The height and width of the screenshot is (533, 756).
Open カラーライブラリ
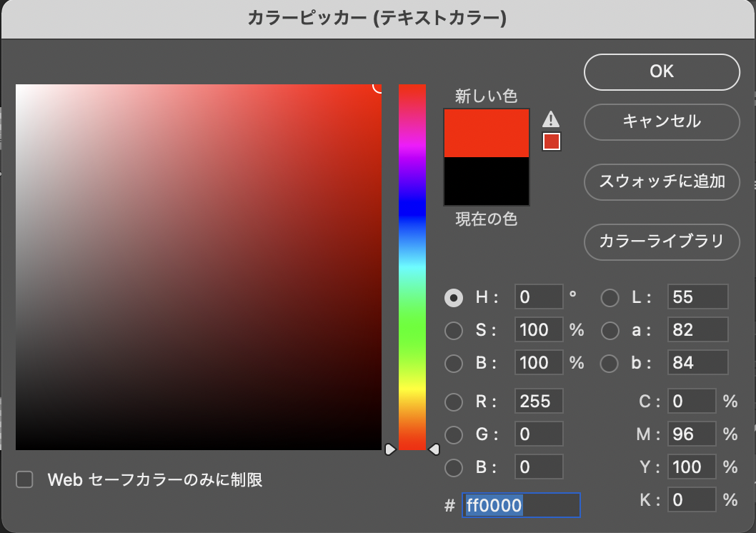coord(662,241)
